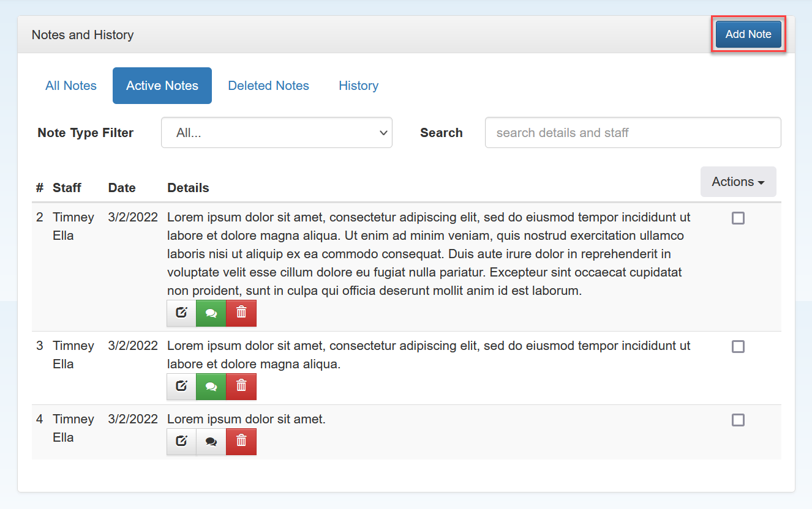Click the Note Type Filter label
812x509 pixels.
pyautogui.click(x=85, y=133)
